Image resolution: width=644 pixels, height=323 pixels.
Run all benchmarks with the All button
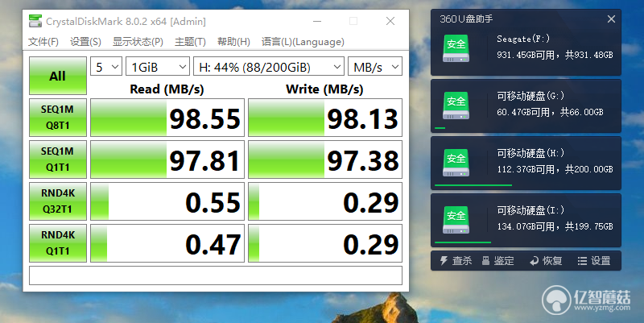coord(58,76)
